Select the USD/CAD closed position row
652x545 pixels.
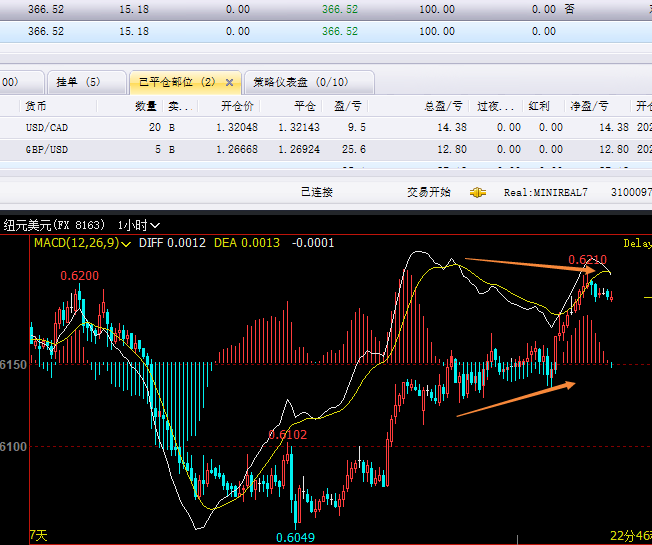[x=300, y=127]
